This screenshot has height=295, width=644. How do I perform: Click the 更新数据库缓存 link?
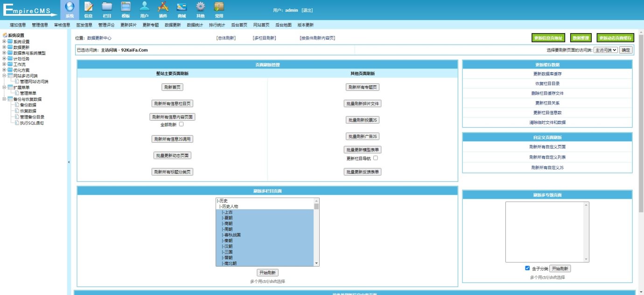pos(547,74)
